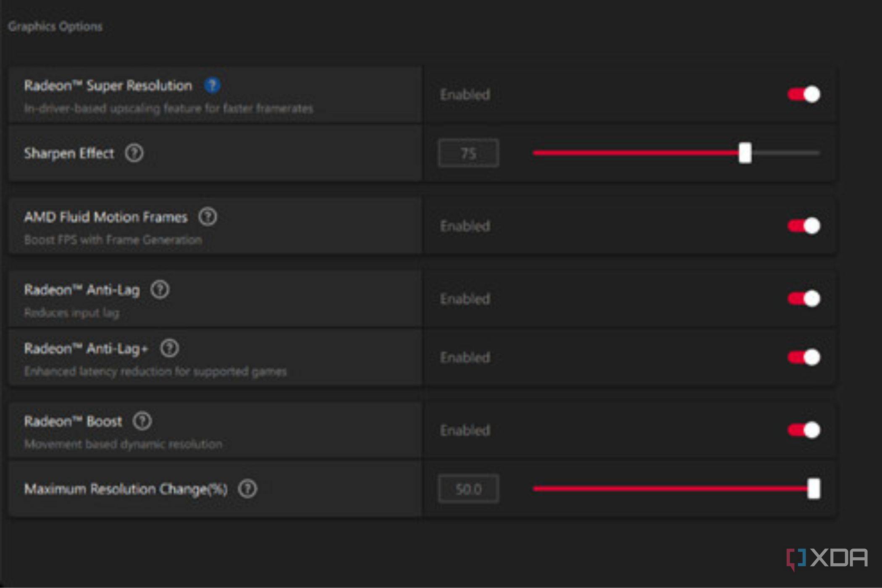
Task: Click the Graphics Options section heading
Action: [x=55, y=26]
